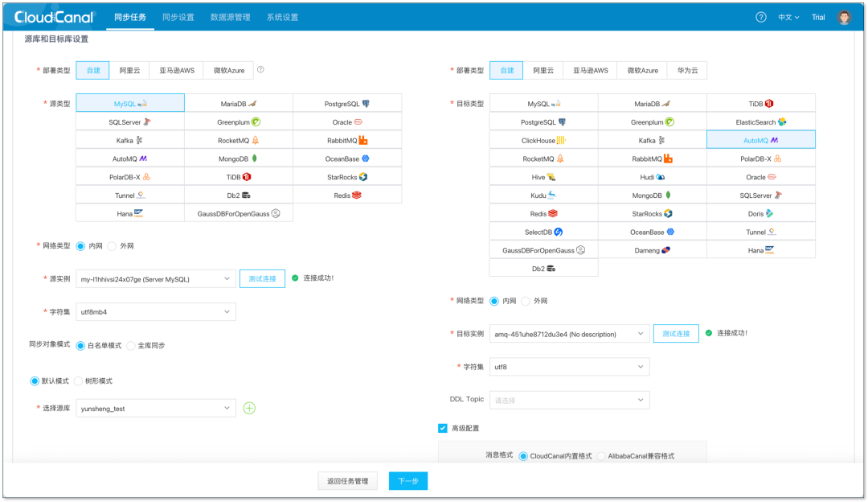
Task: Select source type OceanBase
Action: (x=347, y=158)
